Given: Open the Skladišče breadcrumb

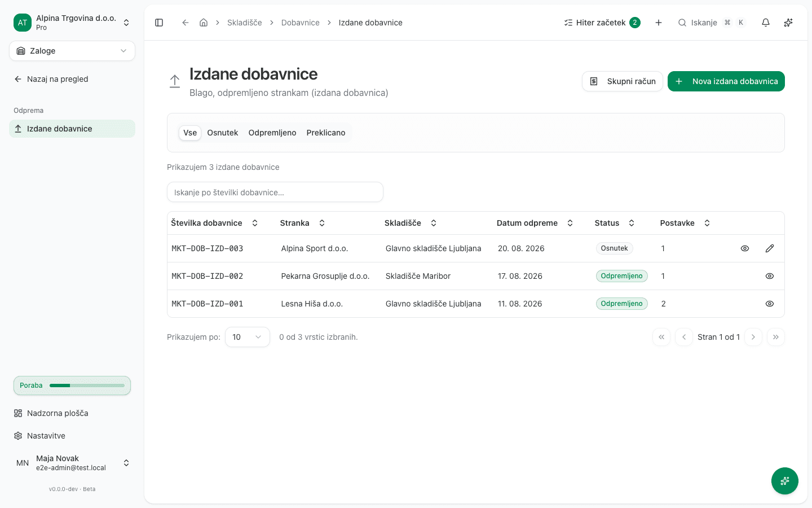Looking at the screenshot, I should click(245, 23).
